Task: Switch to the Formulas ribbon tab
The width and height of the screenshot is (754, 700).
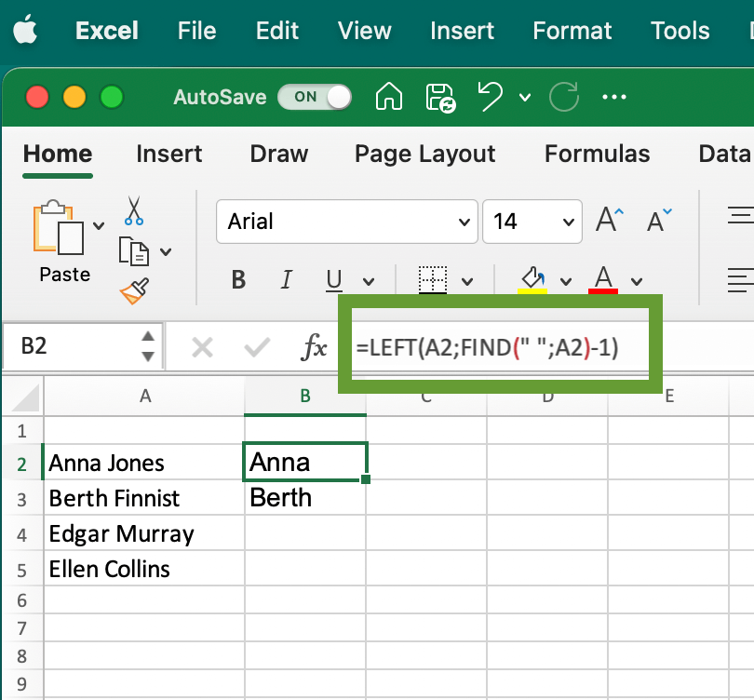Action: click(x=597, y=155)
